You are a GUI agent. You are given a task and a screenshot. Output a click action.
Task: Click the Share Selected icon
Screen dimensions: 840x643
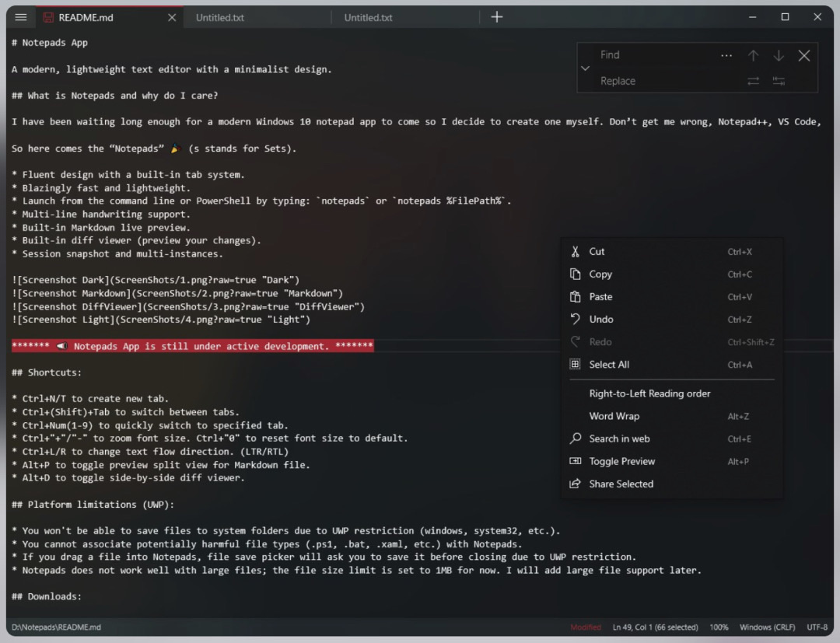pos(575,484)
